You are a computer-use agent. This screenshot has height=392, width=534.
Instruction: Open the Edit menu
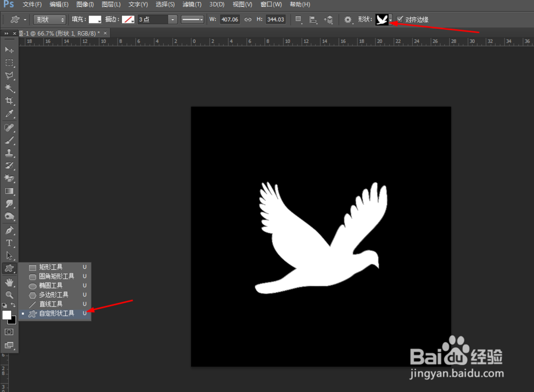(59, 4)
